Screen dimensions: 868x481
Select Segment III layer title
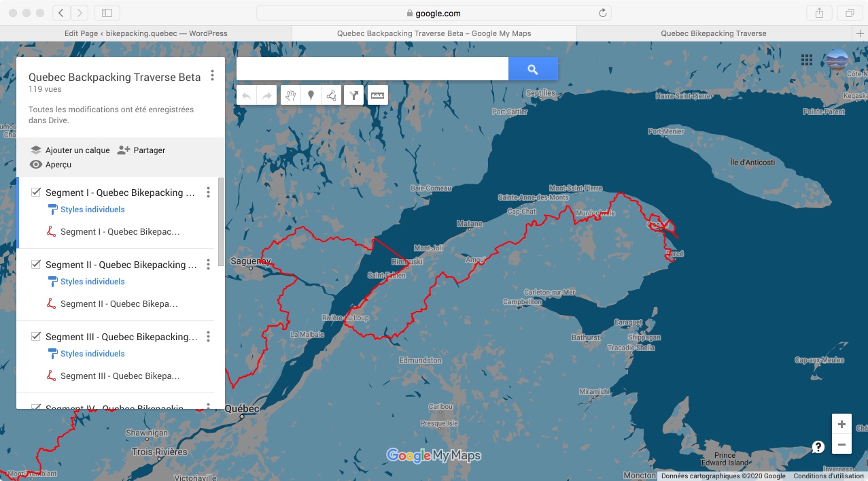122,337
